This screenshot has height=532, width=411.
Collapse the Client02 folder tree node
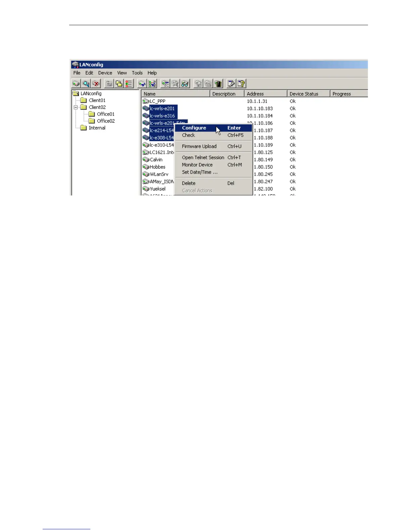click(x=76, y=107)
